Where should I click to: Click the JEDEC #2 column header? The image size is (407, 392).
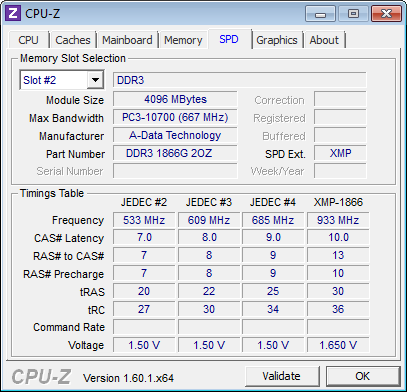(144, 202)
